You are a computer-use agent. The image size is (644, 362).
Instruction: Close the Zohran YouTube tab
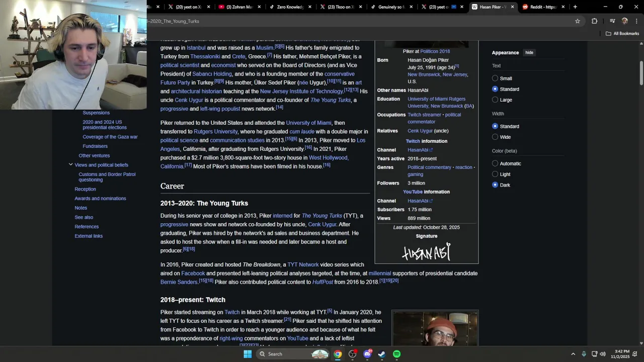pyautogui.click(x=260, y=7)
